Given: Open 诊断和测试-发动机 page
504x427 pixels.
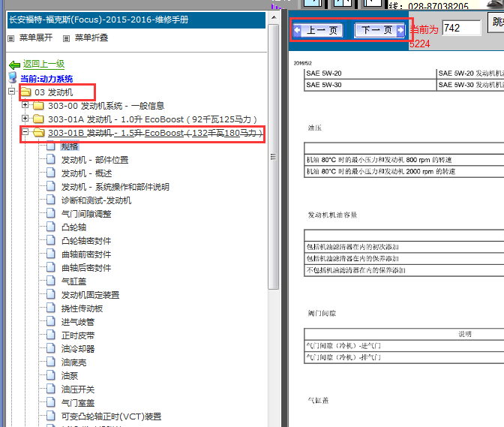Looking at the screenshot, I should click(x=97, y=200).
